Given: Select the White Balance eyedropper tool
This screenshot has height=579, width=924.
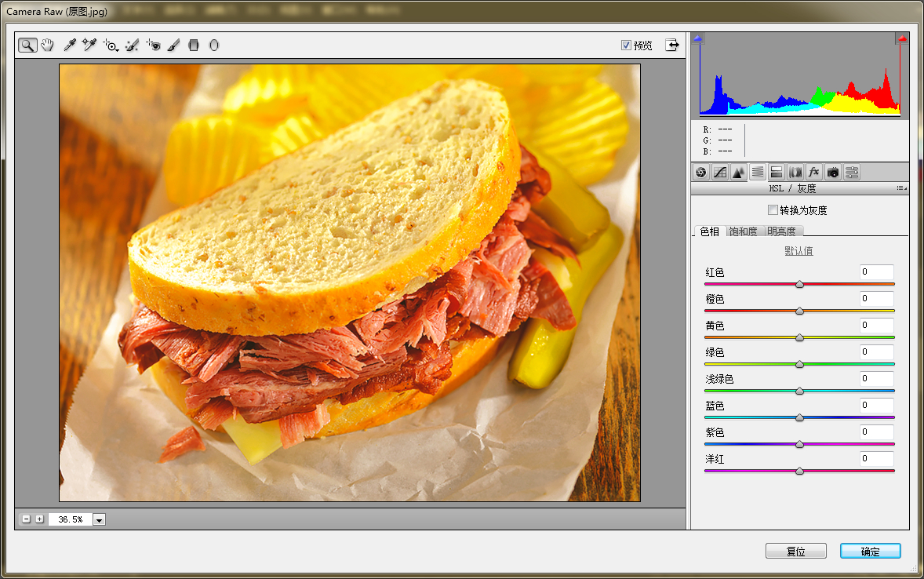Looking at the screenshot, I should (x=70, y=45).
